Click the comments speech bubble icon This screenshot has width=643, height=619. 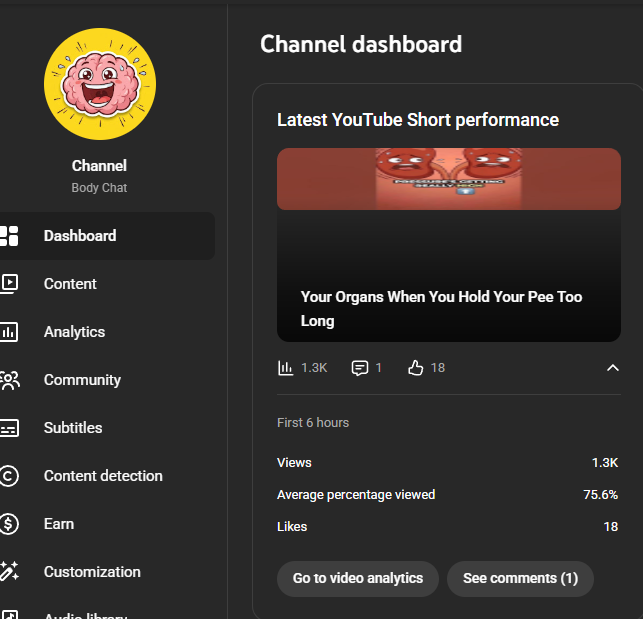(x=360, y=368)
